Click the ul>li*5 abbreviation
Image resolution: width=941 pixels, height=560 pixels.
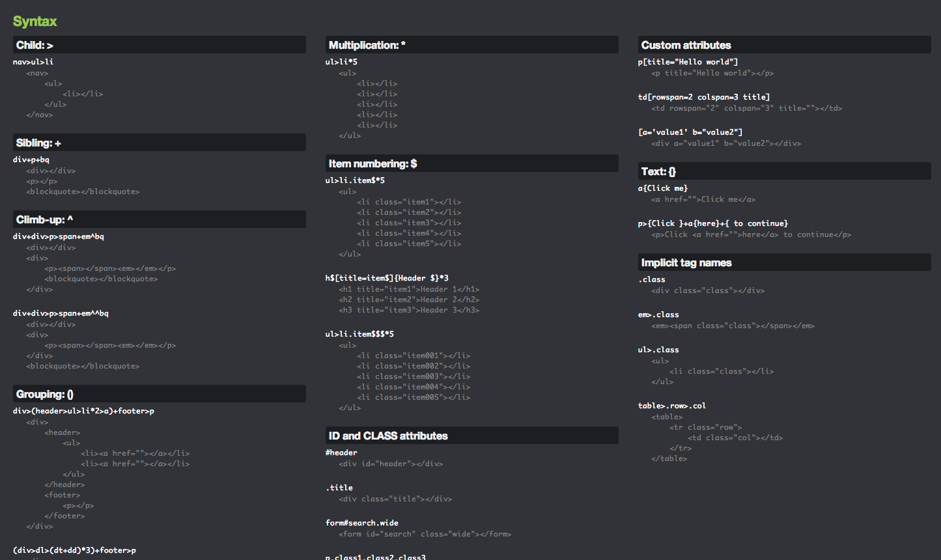(x=341, y=62)
